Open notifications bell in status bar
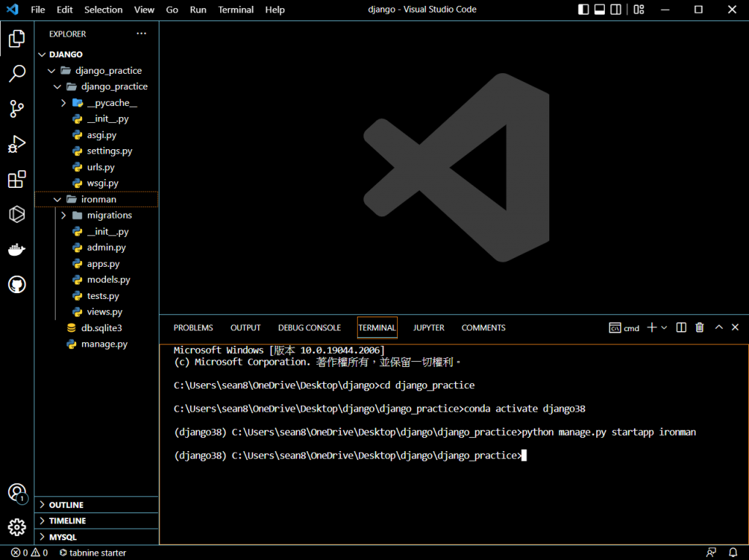749x560 pixels. (x=733, y=553)
